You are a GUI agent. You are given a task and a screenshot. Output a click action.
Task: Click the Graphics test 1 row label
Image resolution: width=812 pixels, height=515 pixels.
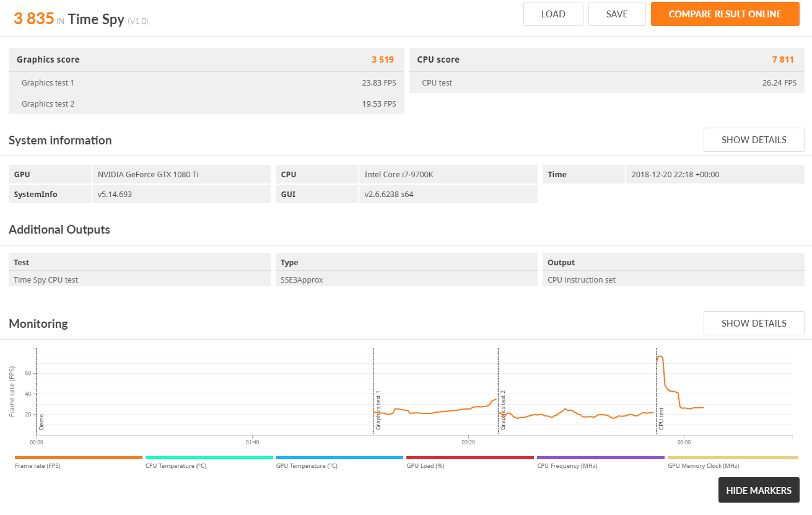48,82
